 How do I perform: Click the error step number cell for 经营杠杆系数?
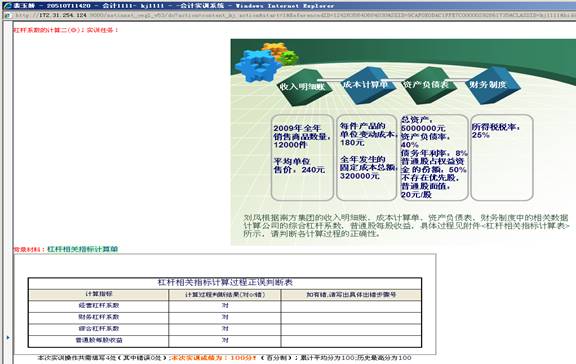[x=351, y=306]
